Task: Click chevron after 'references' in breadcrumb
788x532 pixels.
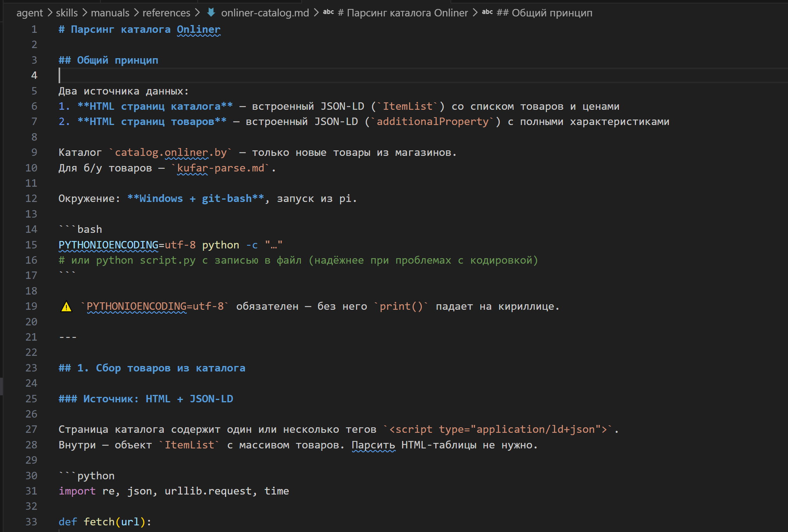Action: click(197, 13)
